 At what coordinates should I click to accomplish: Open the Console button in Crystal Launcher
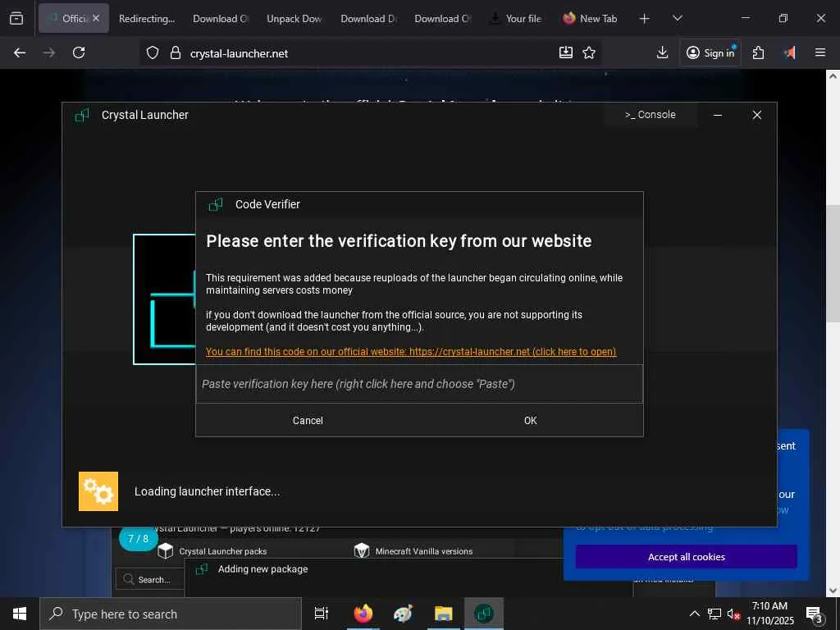click(x=651, y=115)
